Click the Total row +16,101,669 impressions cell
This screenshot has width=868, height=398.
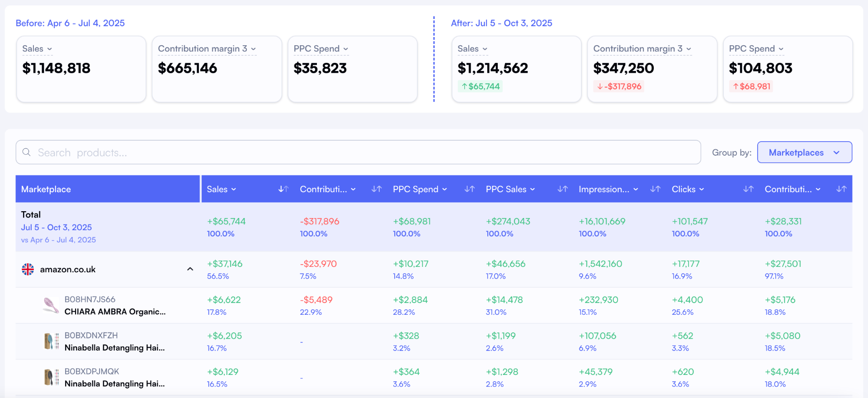pyautogui.click(x=602, y=221)
